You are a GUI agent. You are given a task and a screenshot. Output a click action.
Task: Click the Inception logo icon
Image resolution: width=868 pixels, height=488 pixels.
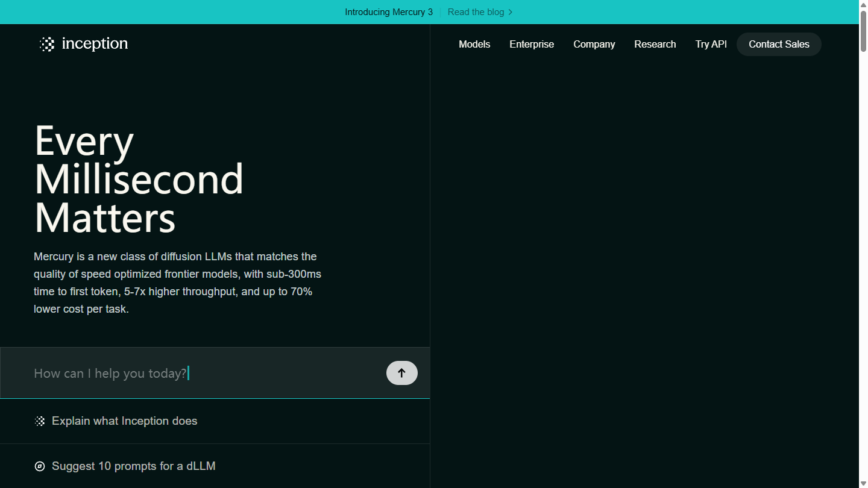47,44
